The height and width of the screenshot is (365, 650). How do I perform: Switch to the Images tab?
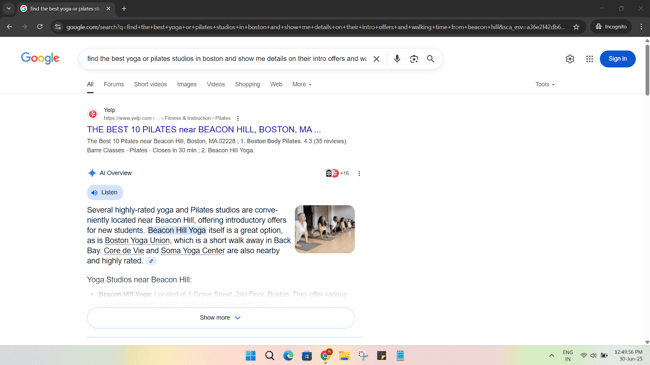point(187,84)
